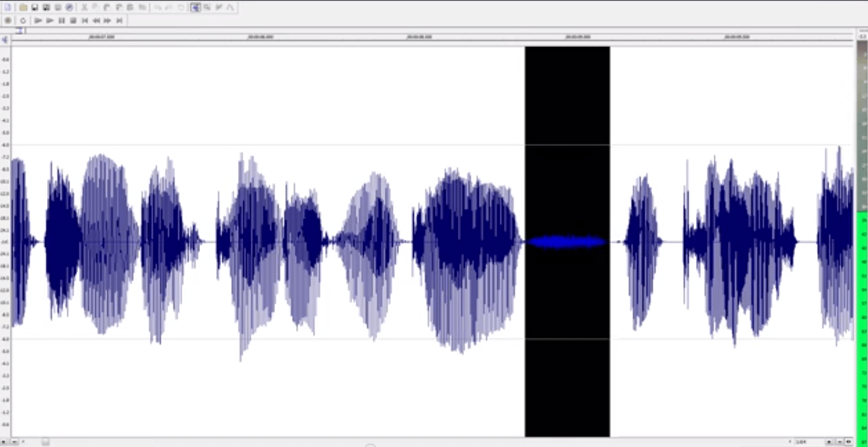Go to the end of the file
The height and width of the screenshot is (447, 868).
[119, 20]
